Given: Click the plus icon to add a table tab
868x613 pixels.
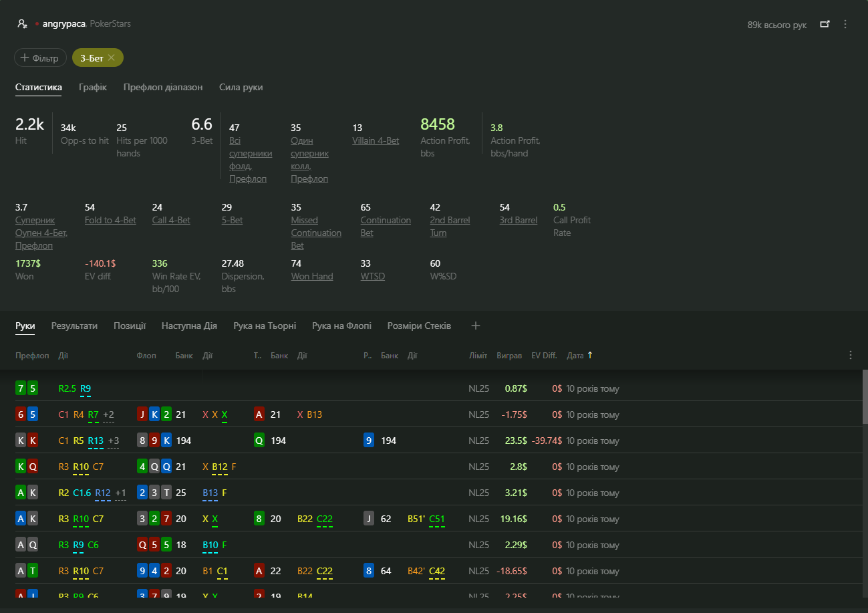Looking at the screenshot, I should tap(476, 326).
